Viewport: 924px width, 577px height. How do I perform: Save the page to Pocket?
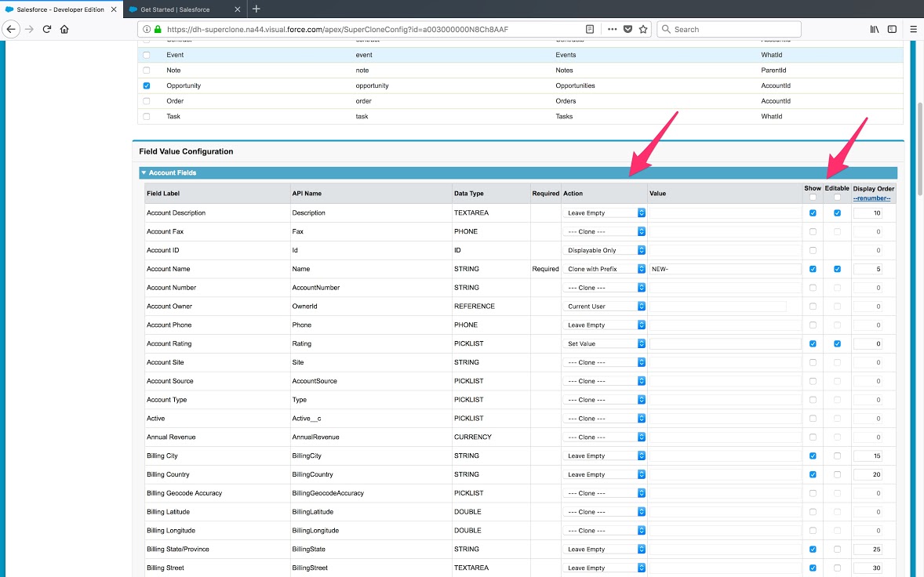coord(628,29)
